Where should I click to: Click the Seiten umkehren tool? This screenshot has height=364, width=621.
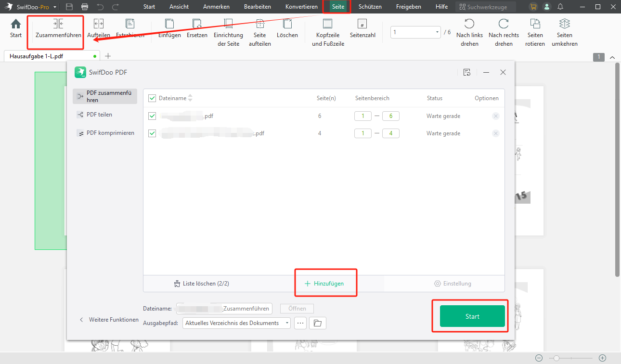click(565, 33)
